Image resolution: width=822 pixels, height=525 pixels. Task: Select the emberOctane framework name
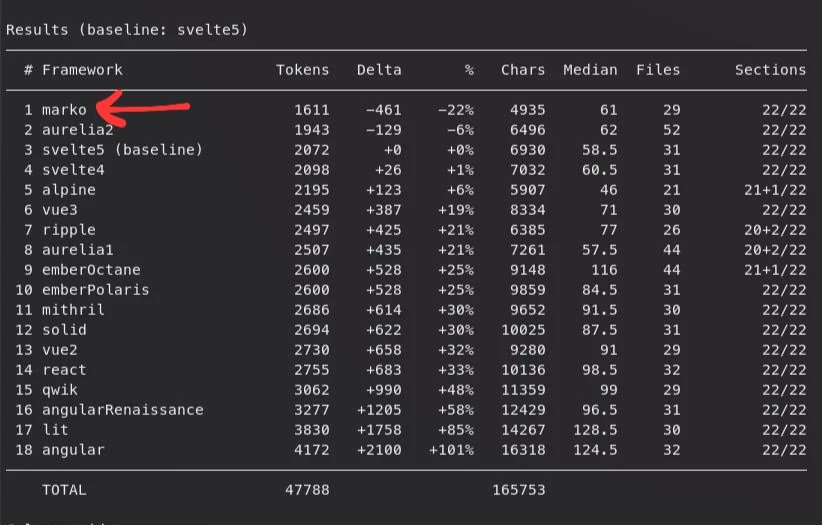[x=91, y=270]
